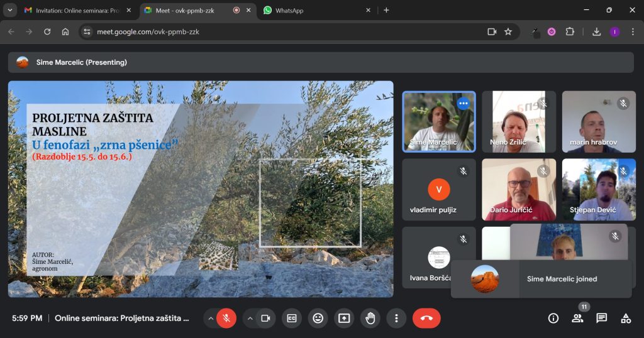The image size is (644, 338).
Task: Open the chat with everyone panel
Action: tap(602, 319)
